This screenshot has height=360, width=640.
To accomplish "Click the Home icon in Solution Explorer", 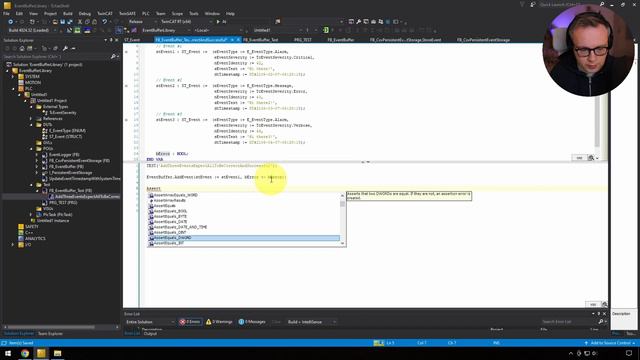I will pos(22,49).
